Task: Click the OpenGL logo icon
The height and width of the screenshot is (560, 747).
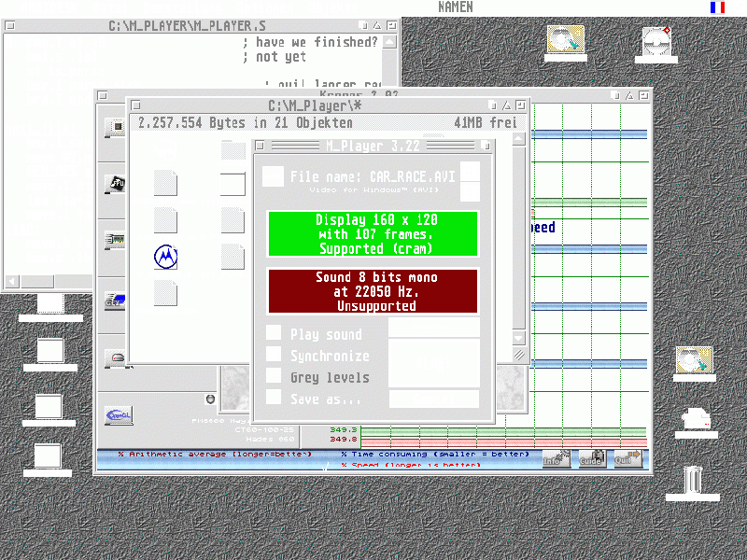Action: click(118, 413)
